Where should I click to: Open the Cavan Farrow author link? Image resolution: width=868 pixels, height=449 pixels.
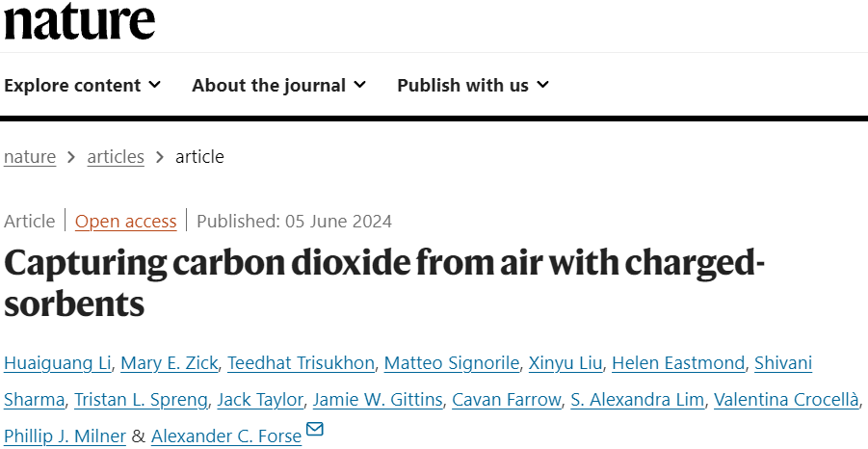507,400
